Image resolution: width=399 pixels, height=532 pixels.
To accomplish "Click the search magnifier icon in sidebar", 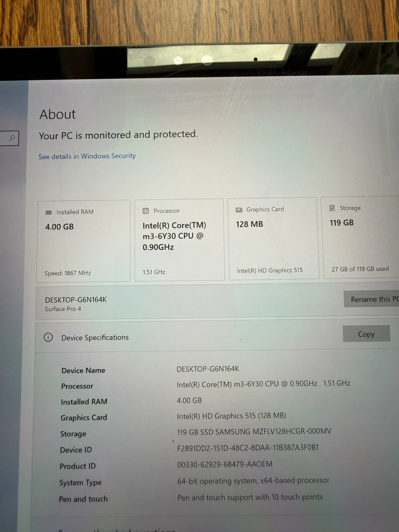I will coord(12,138).
